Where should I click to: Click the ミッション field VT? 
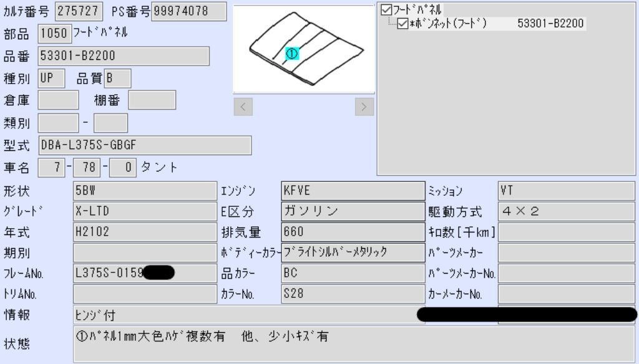pyautogui.click(x=567, y=191)
